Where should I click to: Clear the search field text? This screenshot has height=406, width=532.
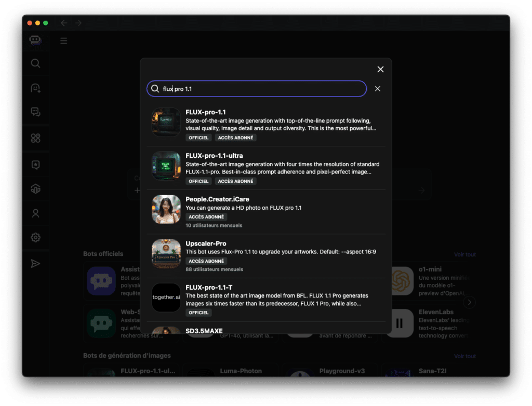[x=378, y=89]
